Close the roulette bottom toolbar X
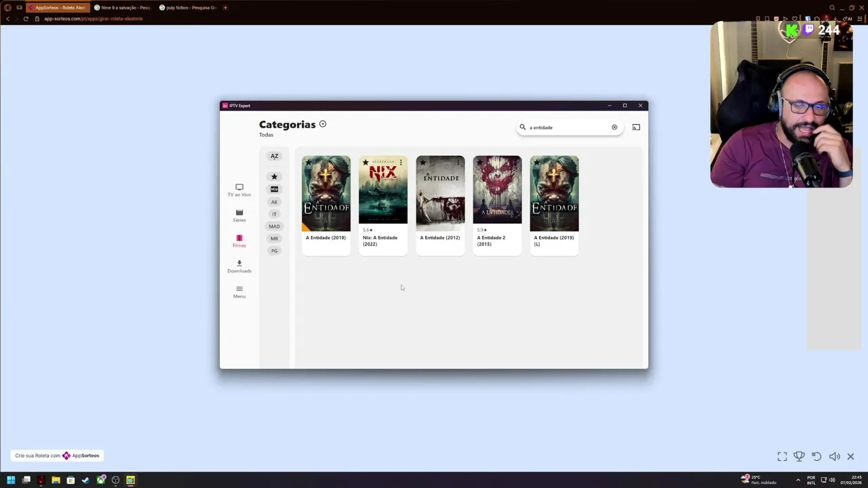 (x=850, y=457)
